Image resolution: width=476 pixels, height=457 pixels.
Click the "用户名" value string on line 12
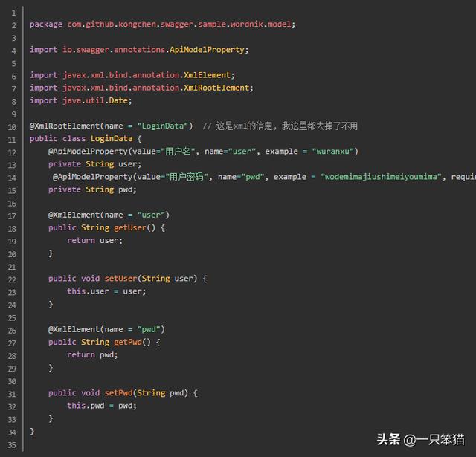pyautogui.click(x=178, y=151)
